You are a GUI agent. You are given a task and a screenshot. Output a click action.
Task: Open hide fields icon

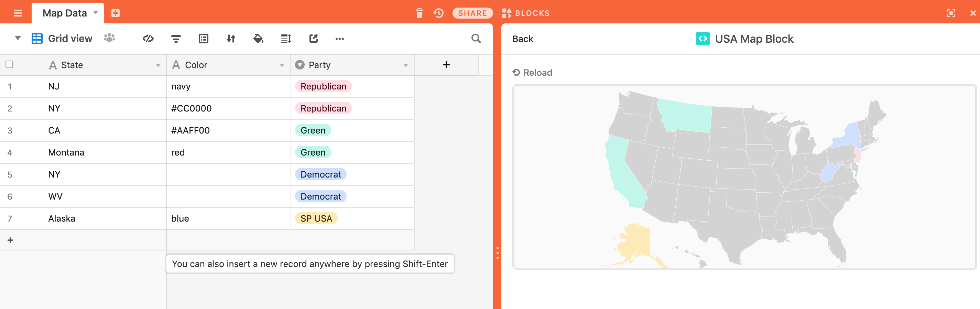[148, 39]
